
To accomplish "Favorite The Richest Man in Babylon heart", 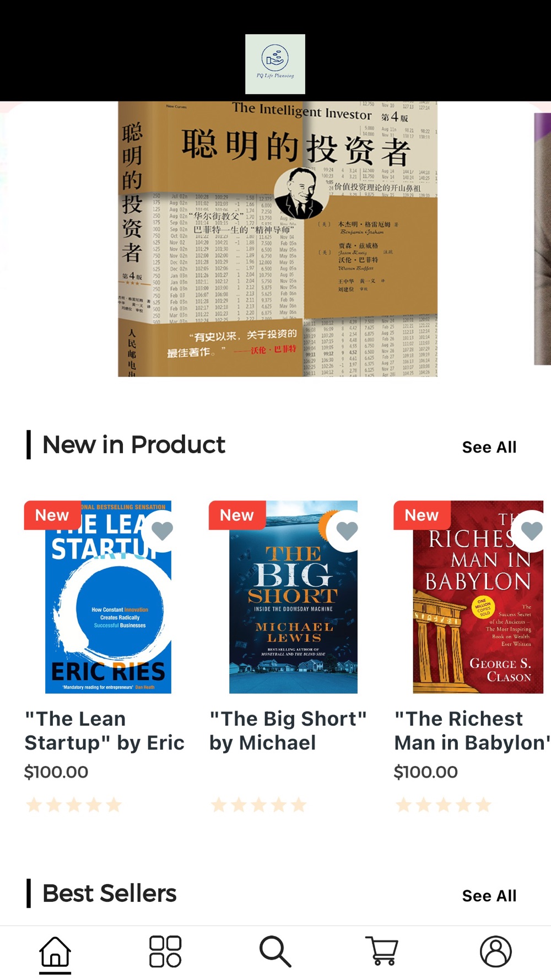I will click(x=531, y=530).
